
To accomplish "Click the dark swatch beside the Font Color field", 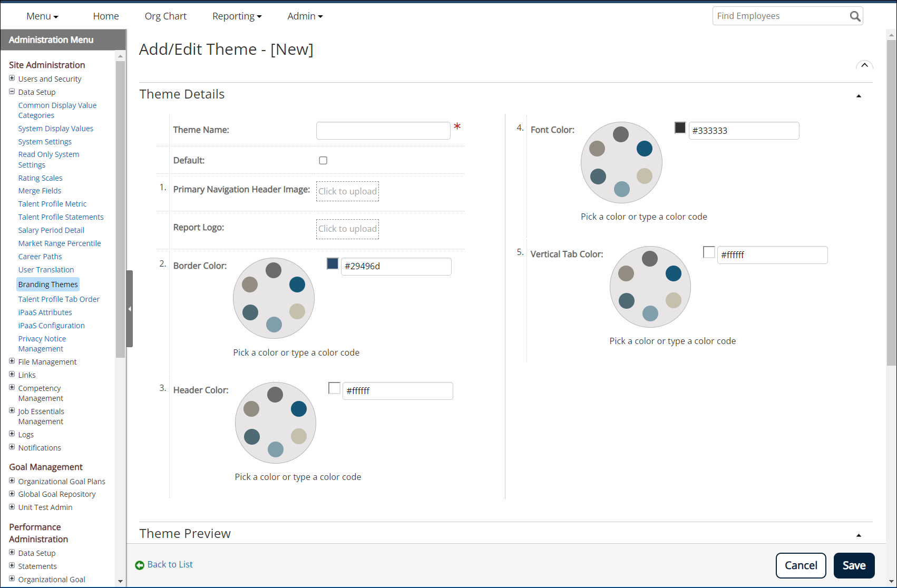I will point(680,128).
